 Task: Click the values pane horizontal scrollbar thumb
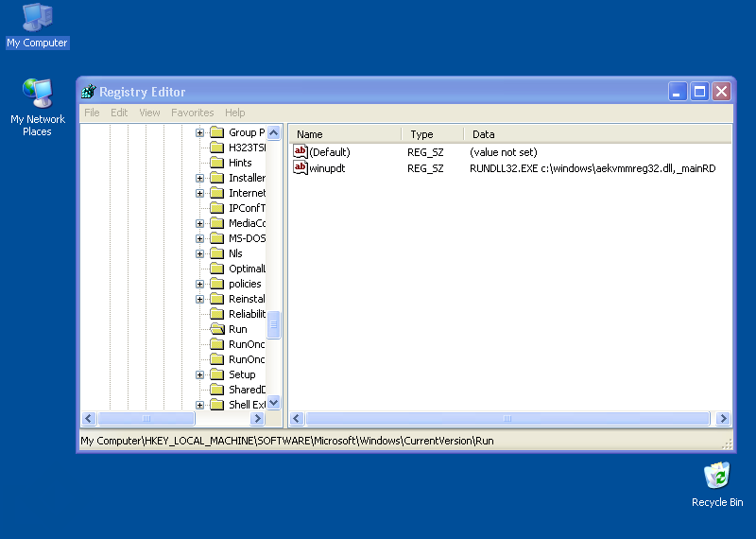pos(507,418)
